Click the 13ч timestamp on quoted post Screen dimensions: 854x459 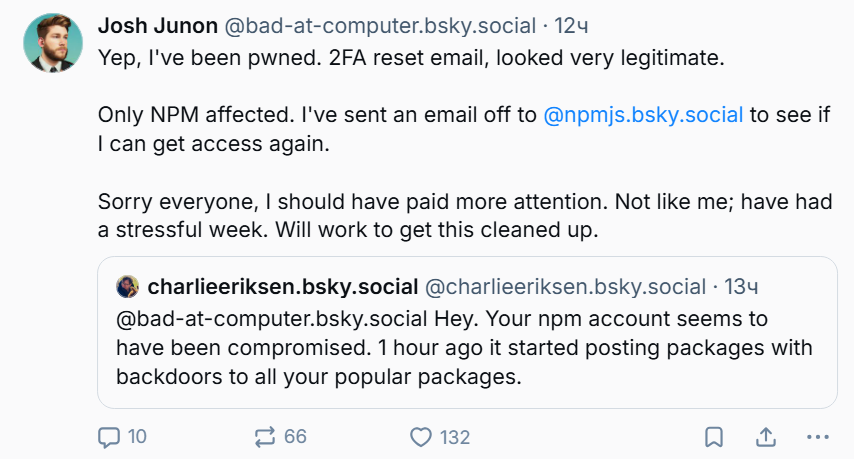click(x=742, y=287)
